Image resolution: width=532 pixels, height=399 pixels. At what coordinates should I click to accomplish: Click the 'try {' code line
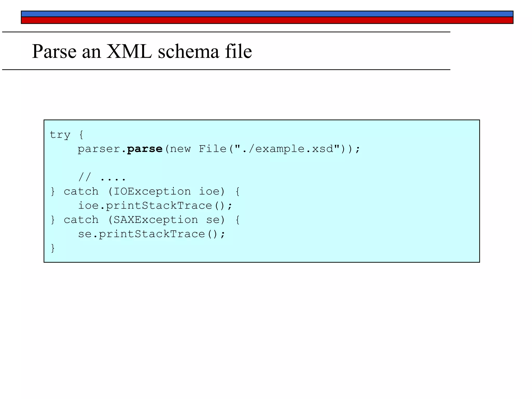click(66, 135)
